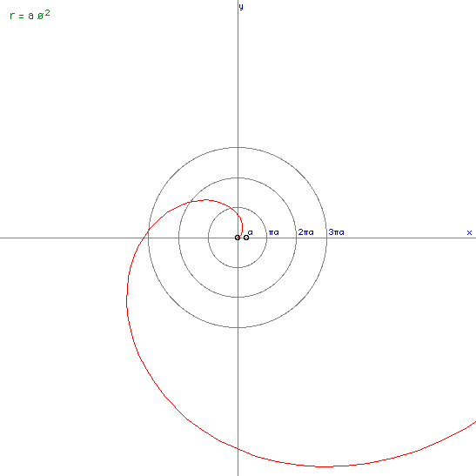Click the top of the innermost circle
Viewport: 476px width, 476px height.
pyautogui.click(x=238, y=207)
